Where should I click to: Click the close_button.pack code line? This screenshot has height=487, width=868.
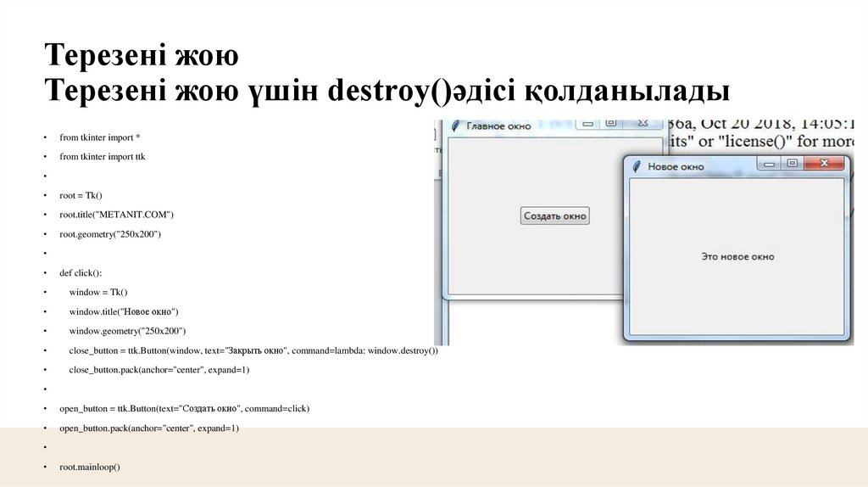[x=159, y=370]
